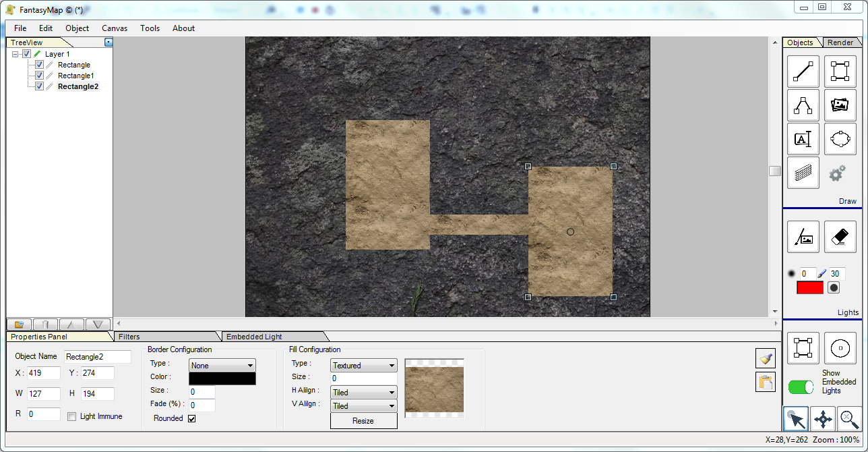Switch off Show Embedded Lights toggle

click(801, 387)
